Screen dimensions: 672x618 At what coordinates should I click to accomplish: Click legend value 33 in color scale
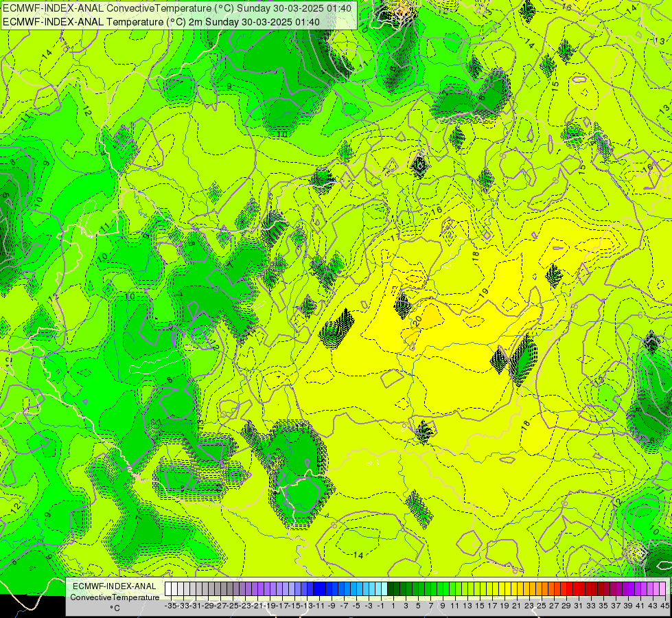(592, 606)
